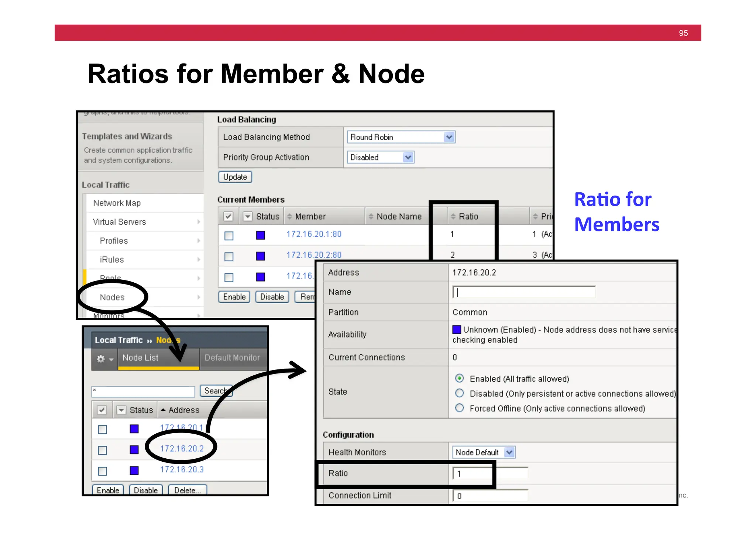Viewport: 756px width, 534px height.
Task: Click the node Ratio input field
Action: coord(490,473)
